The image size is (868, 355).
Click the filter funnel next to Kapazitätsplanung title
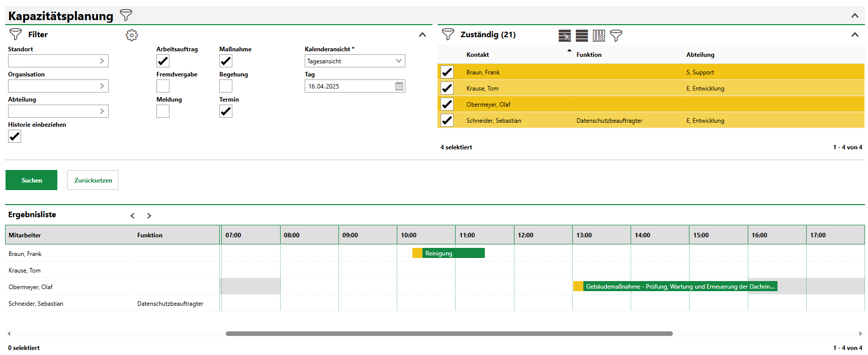pos(126,15)
